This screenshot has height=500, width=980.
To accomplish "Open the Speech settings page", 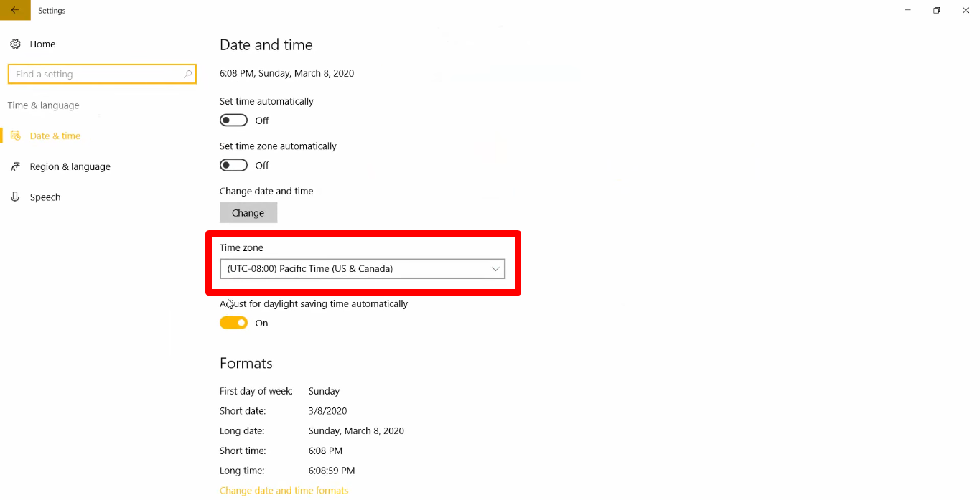I will click(45, 197).
